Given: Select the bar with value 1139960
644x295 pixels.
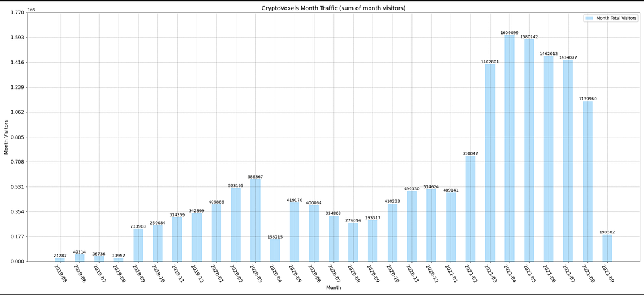Looking at the screenshot, I should (x=587, y=181).
